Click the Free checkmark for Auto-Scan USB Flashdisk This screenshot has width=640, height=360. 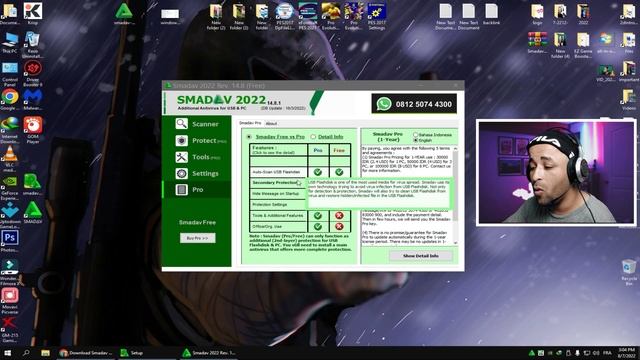pos(339,172)
